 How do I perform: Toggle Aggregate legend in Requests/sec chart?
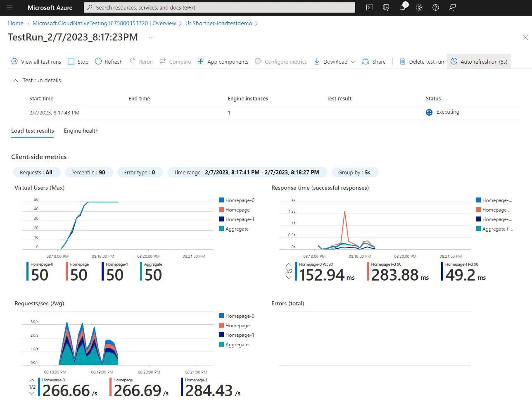(234, 345)
